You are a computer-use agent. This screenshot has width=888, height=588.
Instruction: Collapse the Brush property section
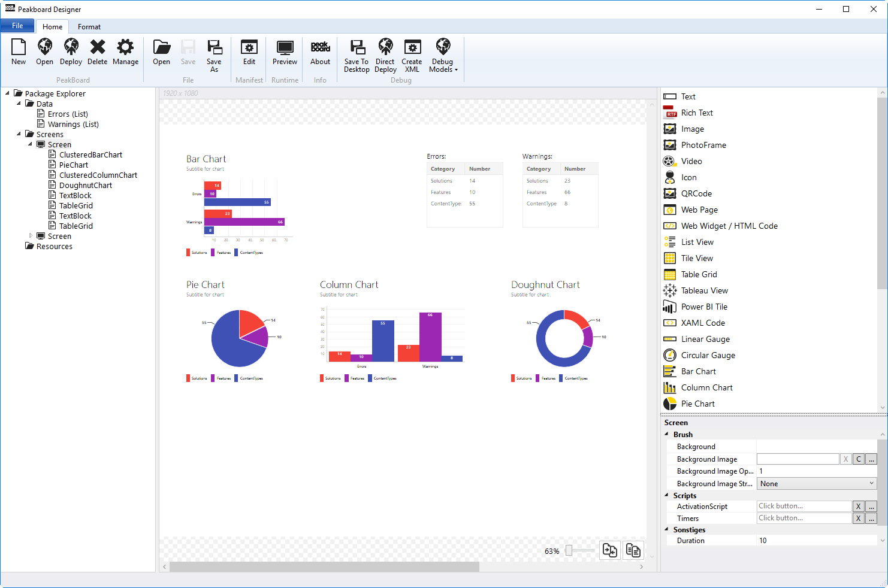coord(667,434)
